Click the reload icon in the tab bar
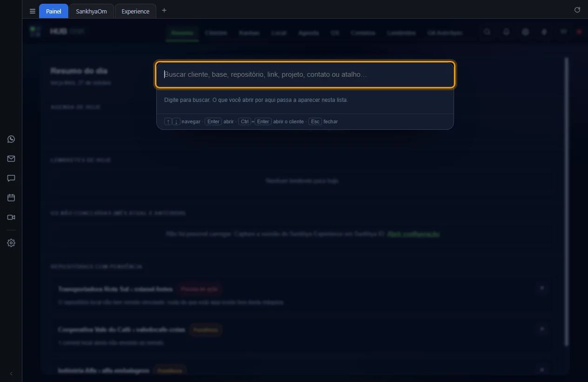The height and width of the screenshot is (382, 588). pyautogui.click(x=577, y=10)
